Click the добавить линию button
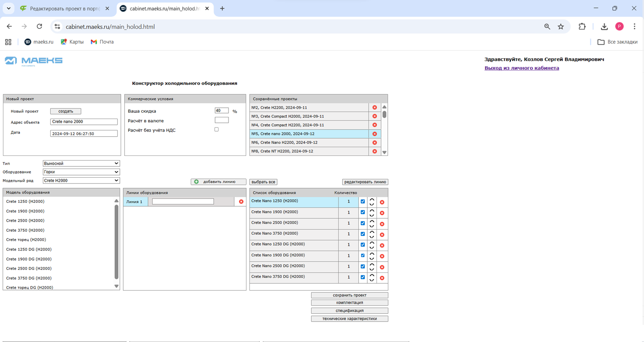 [219, 182]
